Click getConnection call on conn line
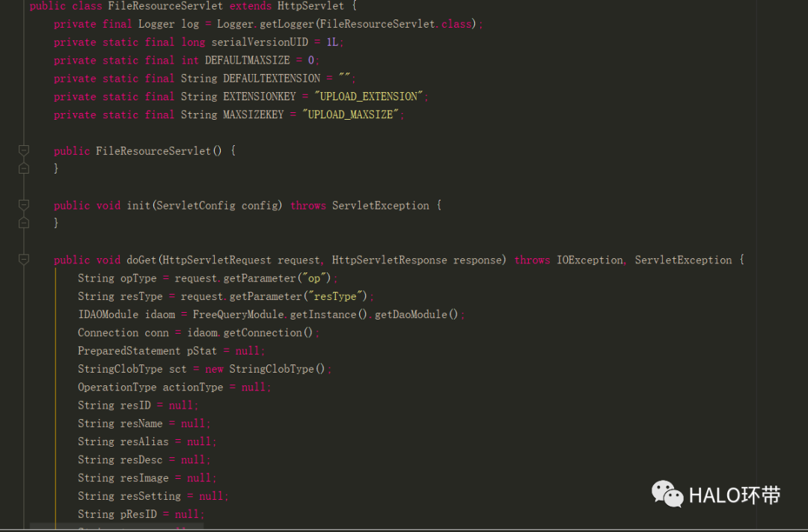This screenshot has width=808, height=532. coord(272,332)
